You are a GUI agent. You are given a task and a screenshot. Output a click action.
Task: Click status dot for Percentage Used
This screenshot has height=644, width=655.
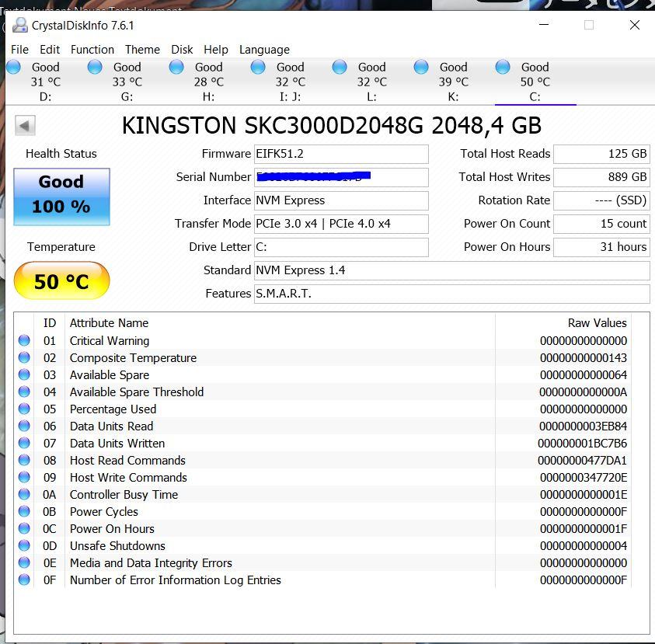point(24,409)
